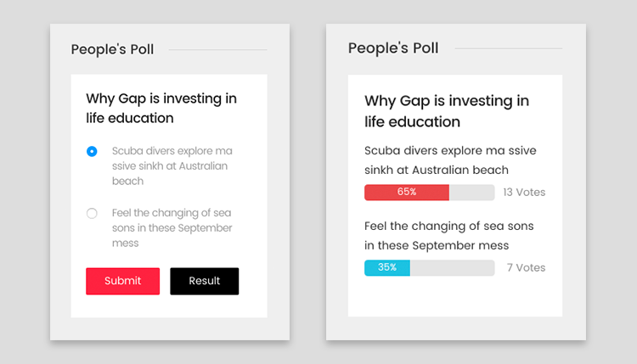The image size is (637, 364).
Task: Click the People's Poll heading on results card
Action: (393, 48)
